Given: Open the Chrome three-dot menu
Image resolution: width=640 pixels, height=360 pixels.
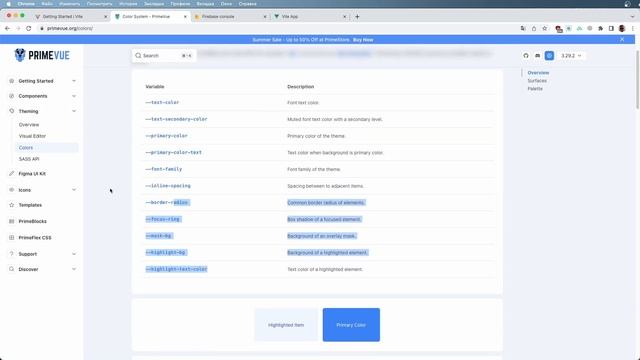Looking at the screenshot, I should 633,28.
